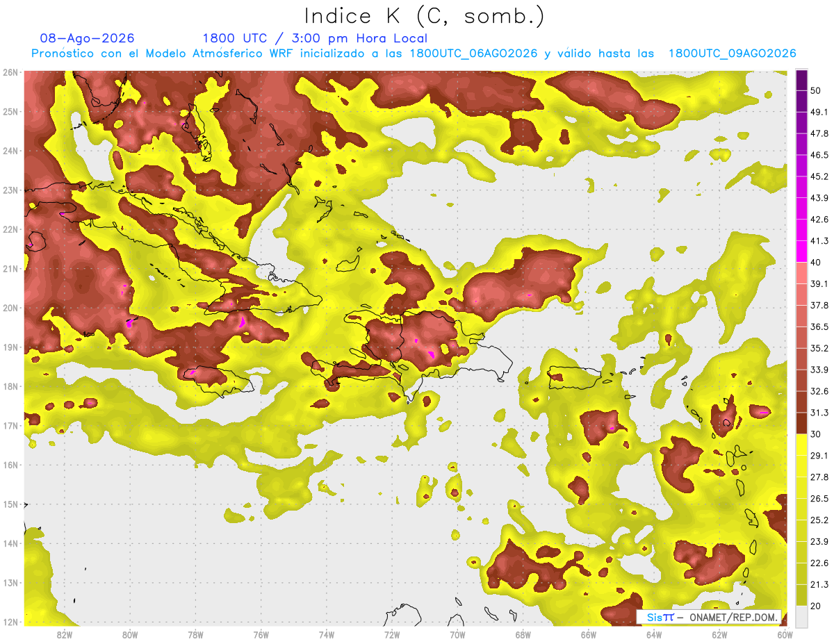Click the "70W" longitude label

pyautogui.click(x=457, y=634)
